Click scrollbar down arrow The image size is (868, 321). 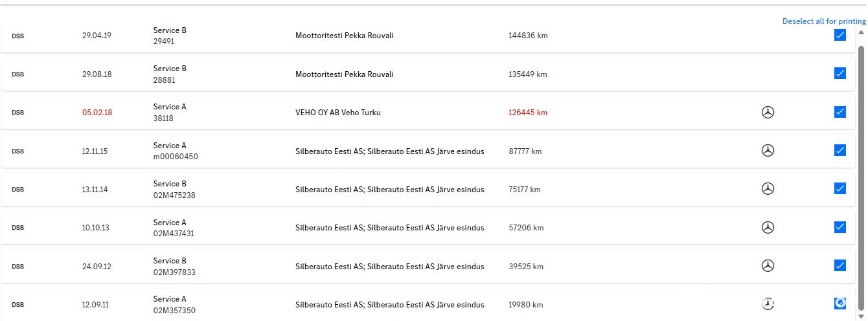tap(861, 315)
